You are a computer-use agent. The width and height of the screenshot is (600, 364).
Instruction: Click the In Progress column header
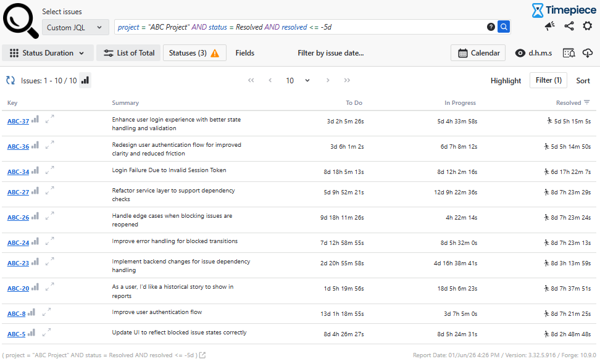pos(460,103)
